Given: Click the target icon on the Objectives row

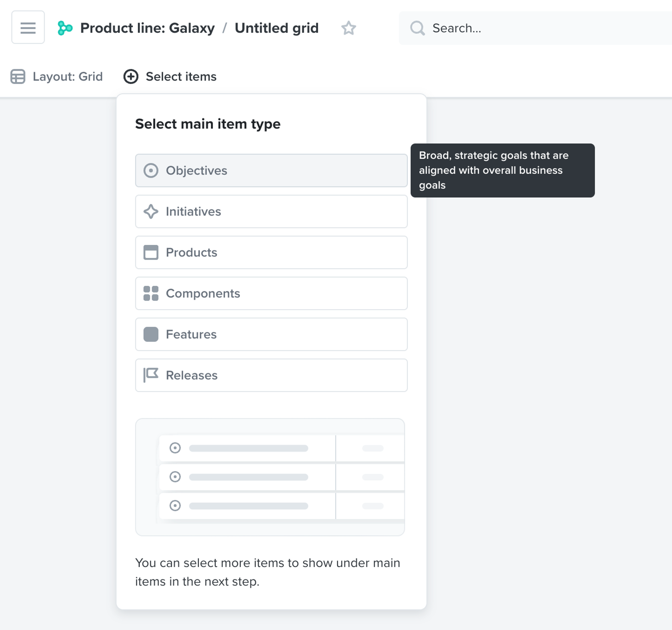Looking at the screenshot, I should click(x=151, y=171).
